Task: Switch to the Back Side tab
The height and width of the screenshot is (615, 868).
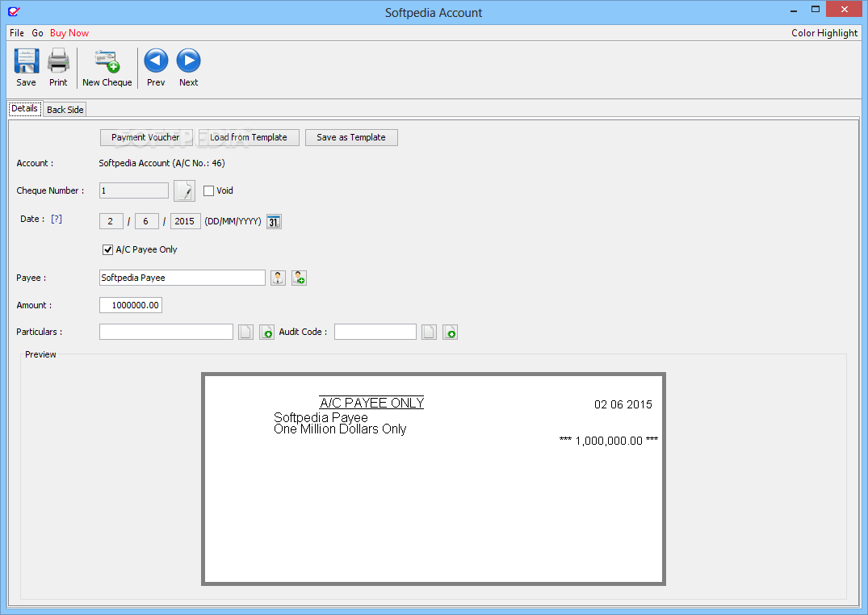Action: [65, 110]
